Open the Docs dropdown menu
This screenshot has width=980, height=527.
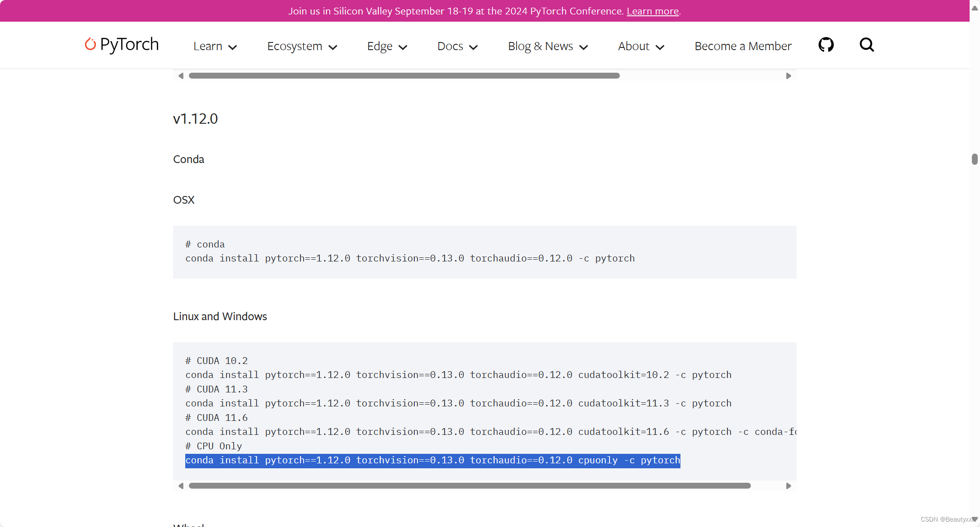pos(457,46)
